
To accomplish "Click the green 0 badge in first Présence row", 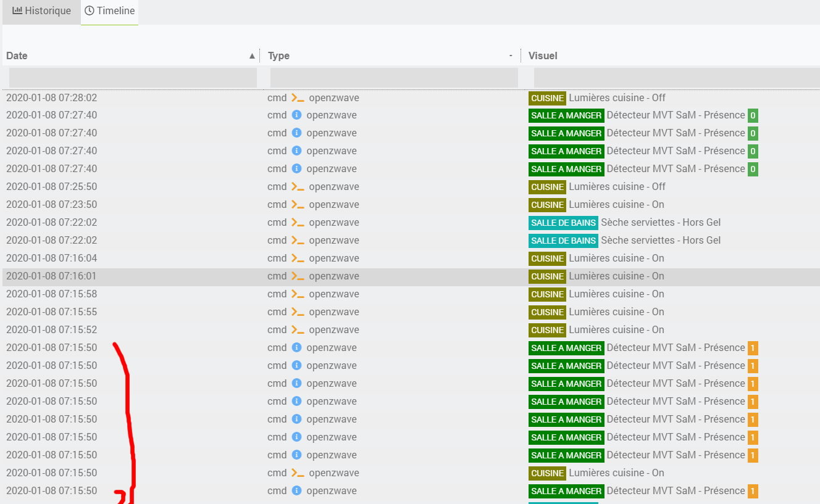I will (x=753, y=115).
